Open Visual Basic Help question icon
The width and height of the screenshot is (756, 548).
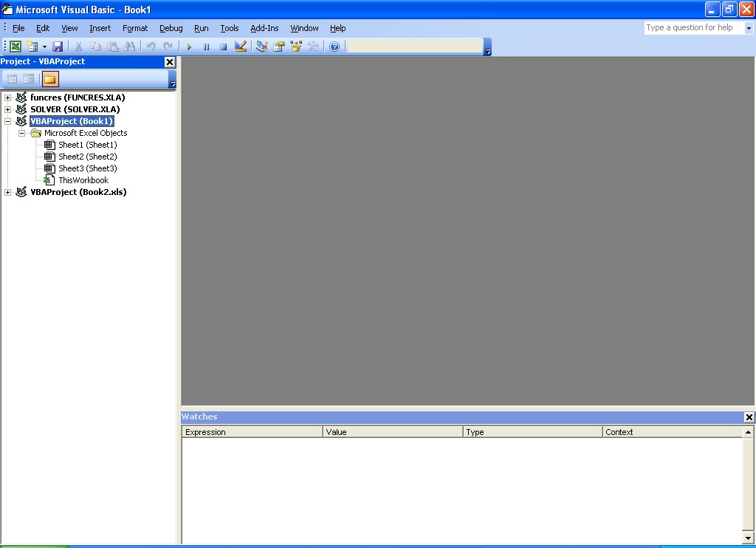coord(334,47)
